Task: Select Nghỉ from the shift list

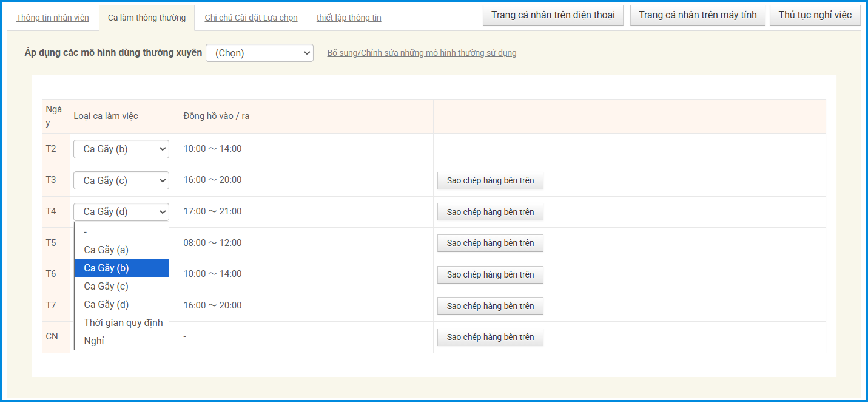Action: (94, 341)
